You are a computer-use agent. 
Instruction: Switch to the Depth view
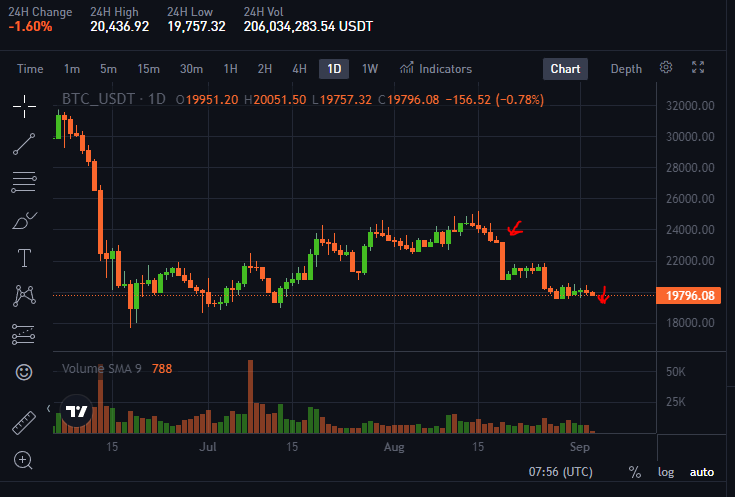[626, 69]
